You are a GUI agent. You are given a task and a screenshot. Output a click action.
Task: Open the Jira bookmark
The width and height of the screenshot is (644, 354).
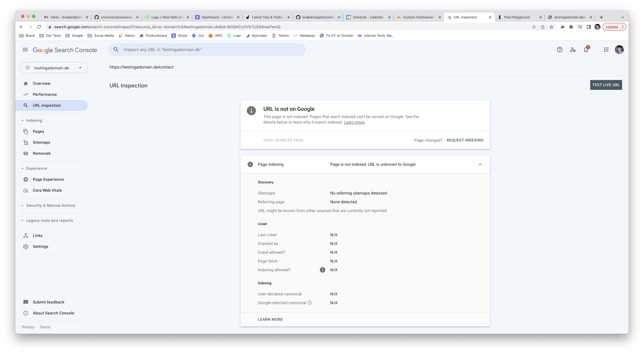tap(198, 36)
